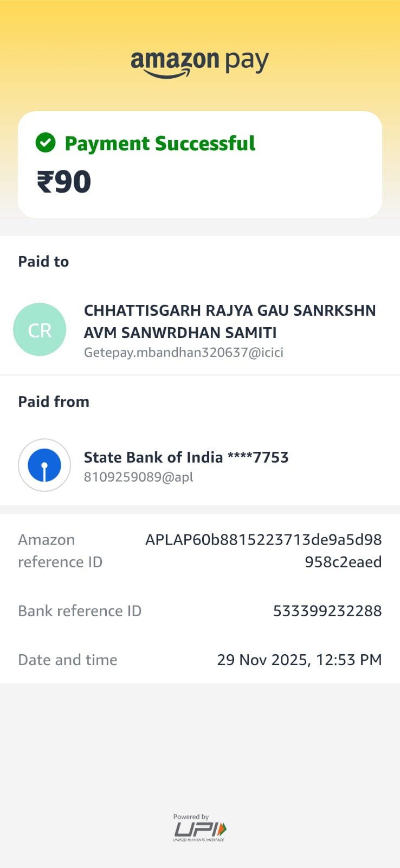Click the Date and time label
This screenshot has width=400, height=868.
[68, 660]
